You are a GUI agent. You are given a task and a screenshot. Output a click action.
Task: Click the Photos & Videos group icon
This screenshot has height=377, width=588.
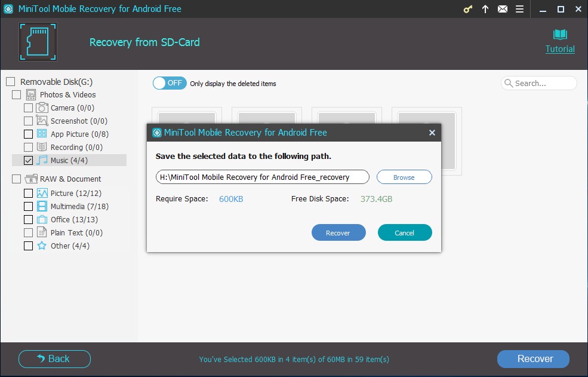[x=31, y=94]
